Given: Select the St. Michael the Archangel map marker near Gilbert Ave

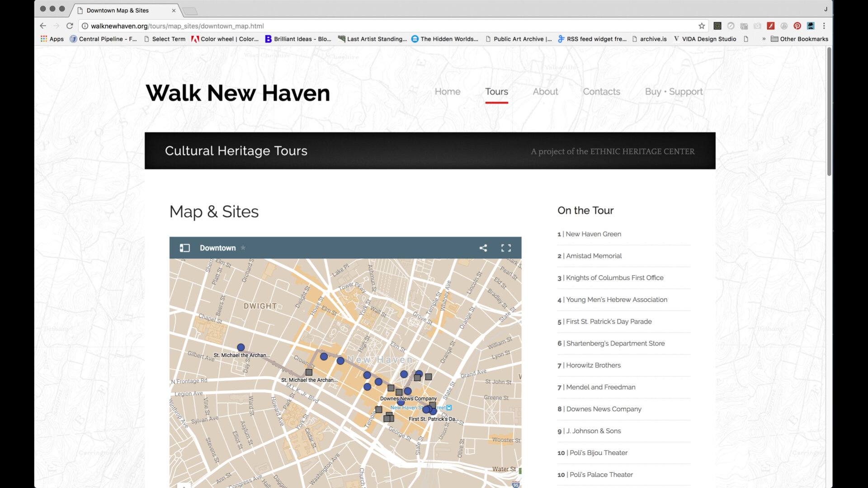Looking at the screenshot, I should pos(241,347).
